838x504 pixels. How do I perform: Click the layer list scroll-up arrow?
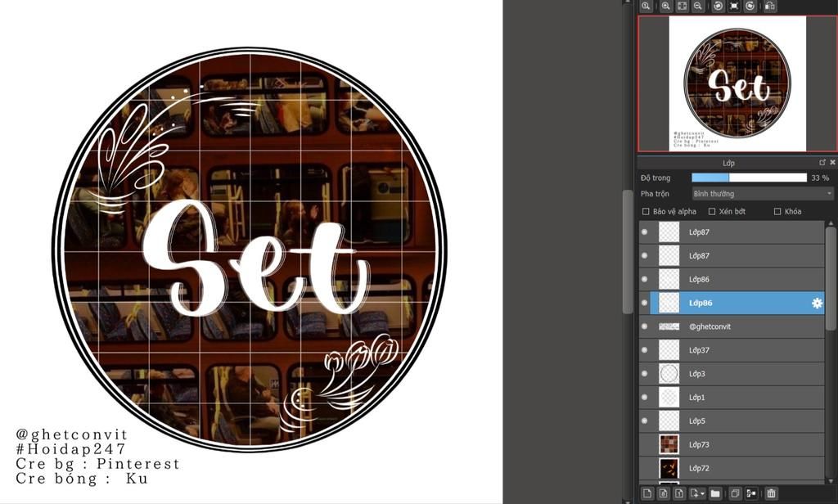click(x=830, y=223)
